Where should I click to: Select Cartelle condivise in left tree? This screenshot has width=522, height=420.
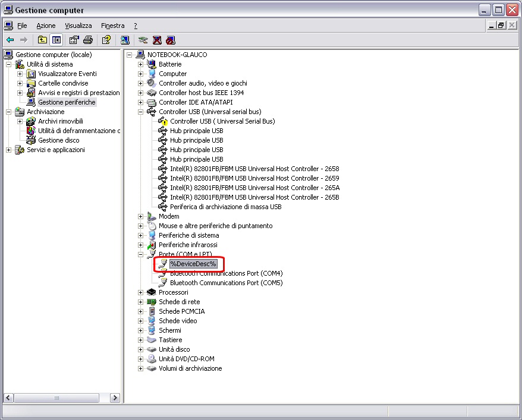(63, 83)
